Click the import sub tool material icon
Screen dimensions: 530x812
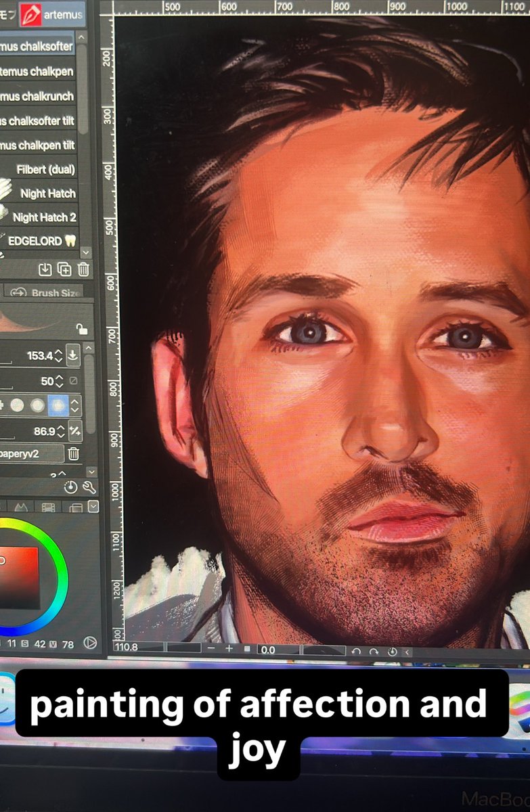coord(45,269)
